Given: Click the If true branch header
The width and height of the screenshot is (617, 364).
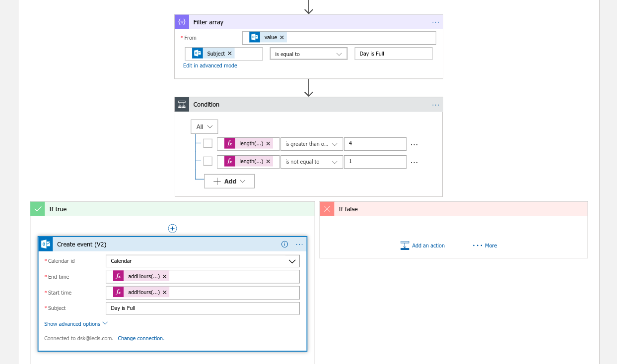Looking at the screenshot, I should pos(172,209).
